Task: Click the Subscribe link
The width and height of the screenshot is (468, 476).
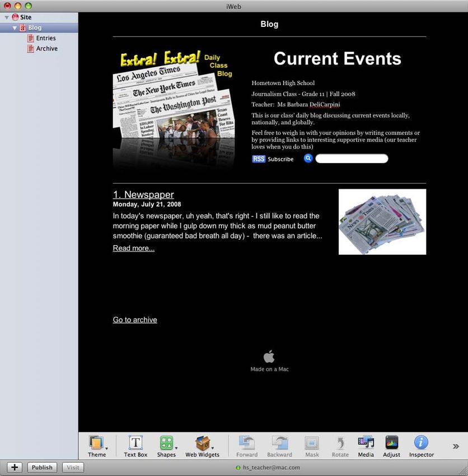Action: pos(280,159)
